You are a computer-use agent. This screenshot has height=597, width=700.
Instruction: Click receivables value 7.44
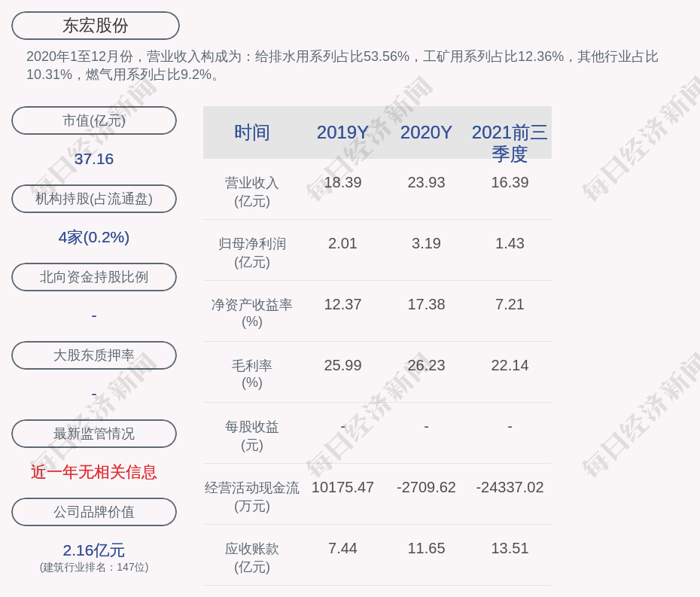point(343,548)
